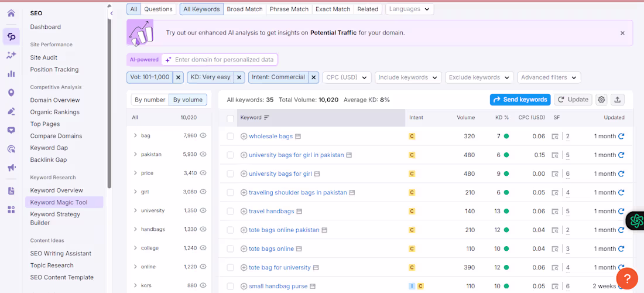The width and height of the screenshot is (644, 293).
Task: Open the wholesale bags keyword link
Action: pyautogui.click(x=270, y=137)
